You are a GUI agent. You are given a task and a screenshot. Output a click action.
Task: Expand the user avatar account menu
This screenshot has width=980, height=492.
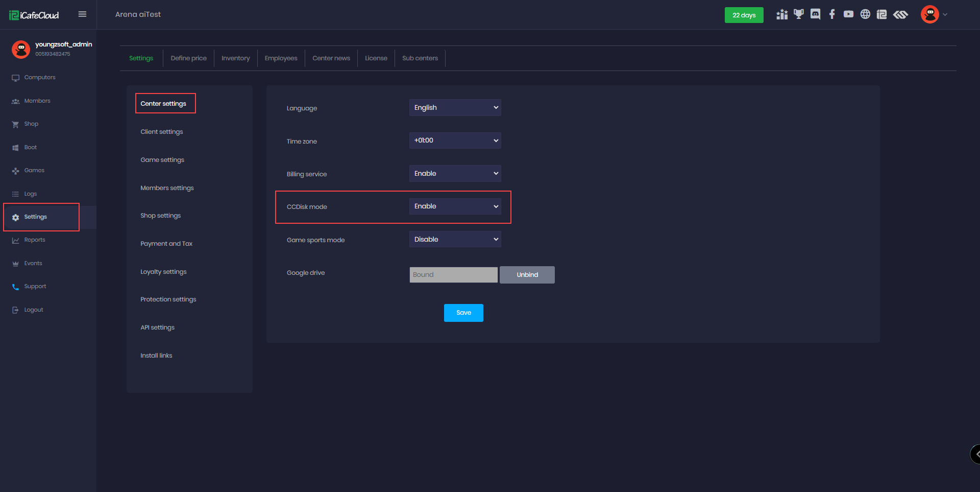934,14
